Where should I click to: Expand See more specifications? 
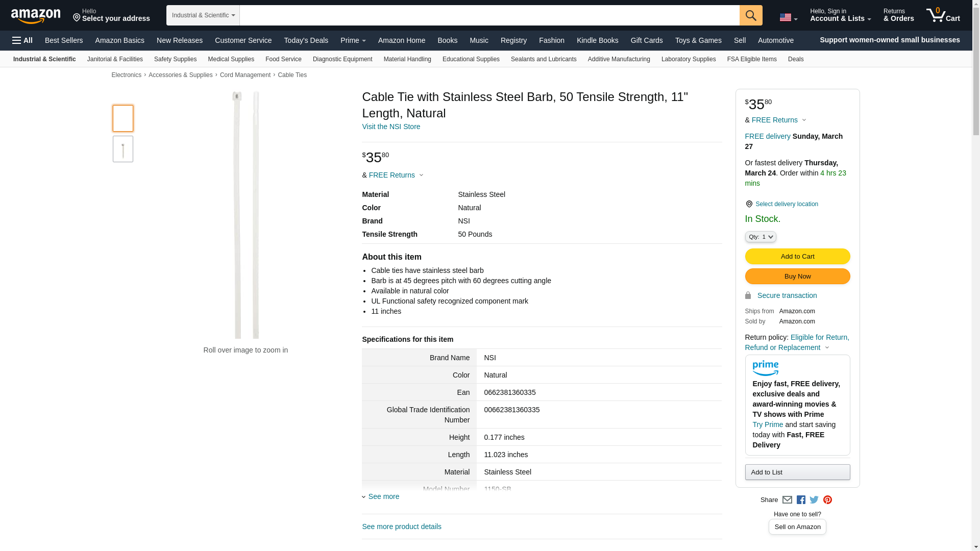coord(381,496)
